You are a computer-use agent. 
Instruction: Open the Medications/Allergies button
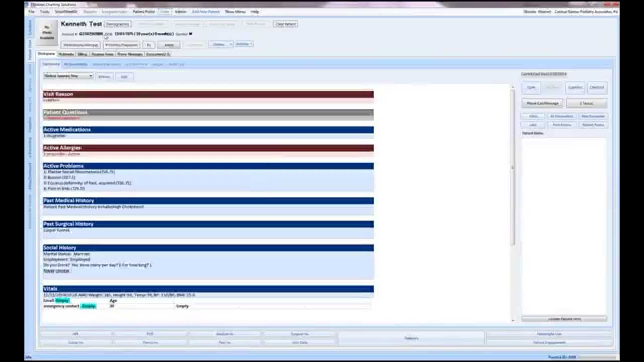(x=80, y=45)
